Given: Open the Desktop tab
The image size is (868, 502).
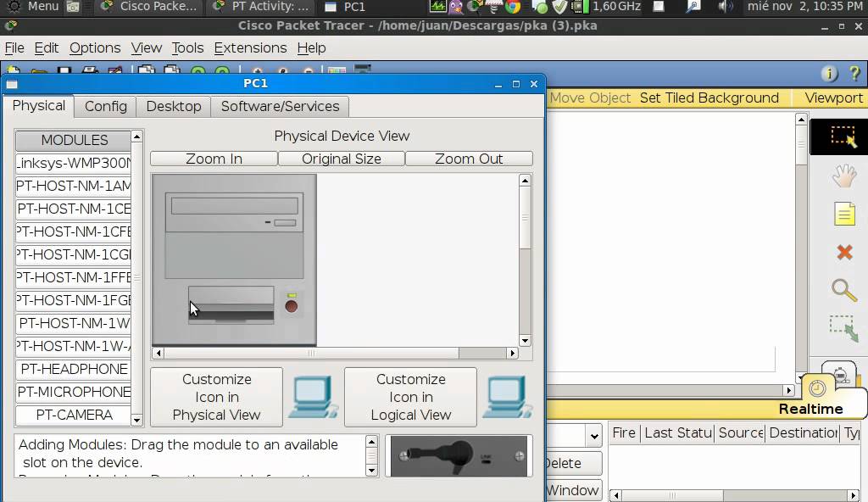Looking at the screenshot, I should 174,106.
